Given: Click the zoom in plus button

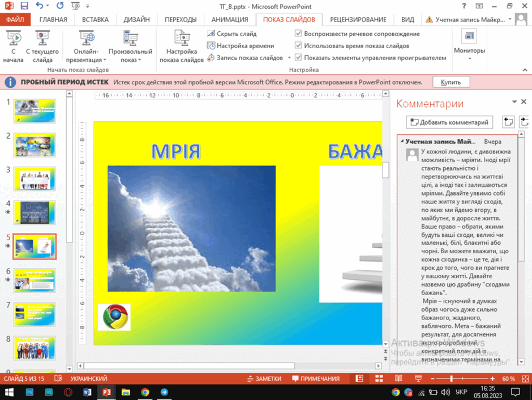Looking at the screenshot, I should point(492,378).
